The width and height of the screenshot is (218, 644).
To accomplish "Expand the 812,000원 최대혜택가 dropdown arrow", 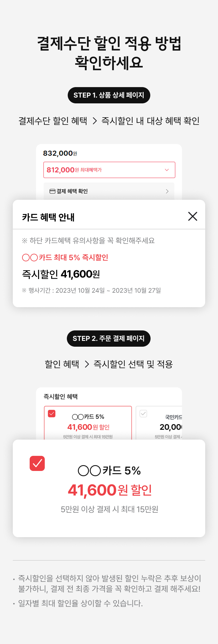I will [x=167, y=170].
